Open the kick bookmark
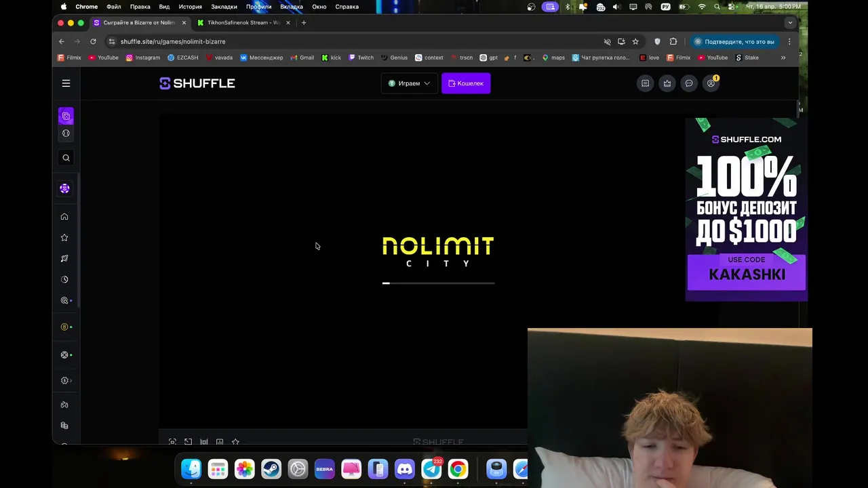This screenshot has width=868, height=488. (332, 58)
